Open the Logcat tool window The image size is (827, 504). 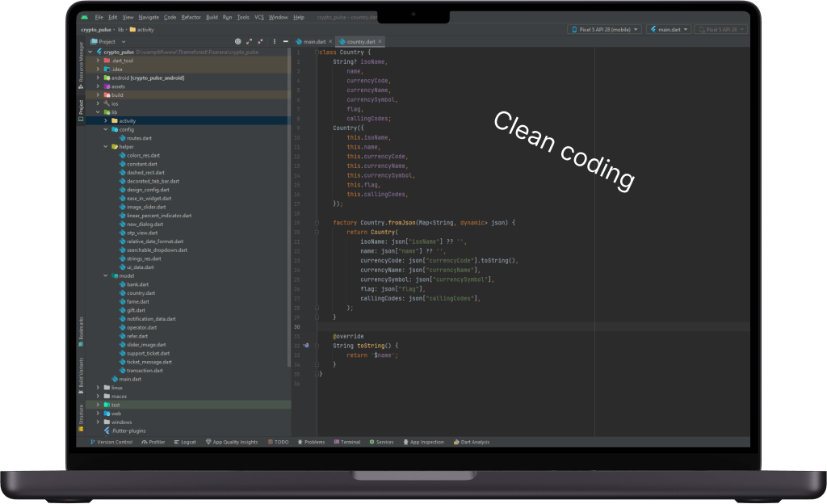pyautogui.click(x=185, y=443)
